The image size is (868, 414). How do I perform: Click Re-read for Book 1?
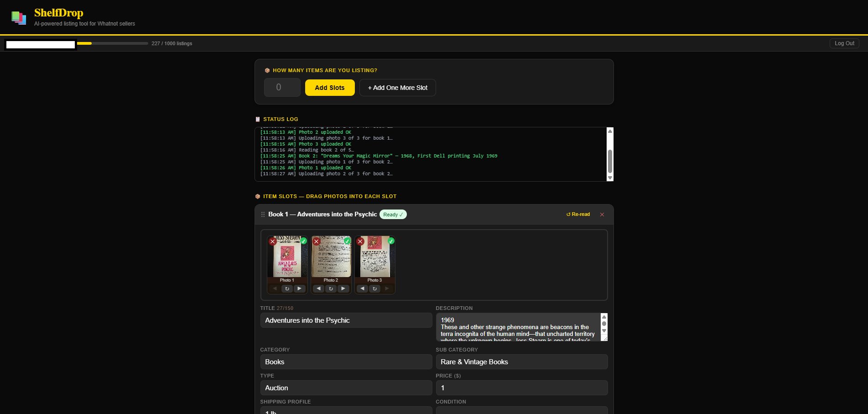coord(578,215)
